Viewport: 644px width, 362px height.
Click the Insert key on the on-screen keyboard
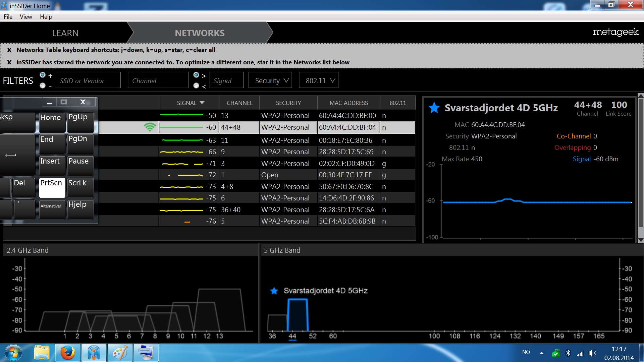[x=52, y=166]
